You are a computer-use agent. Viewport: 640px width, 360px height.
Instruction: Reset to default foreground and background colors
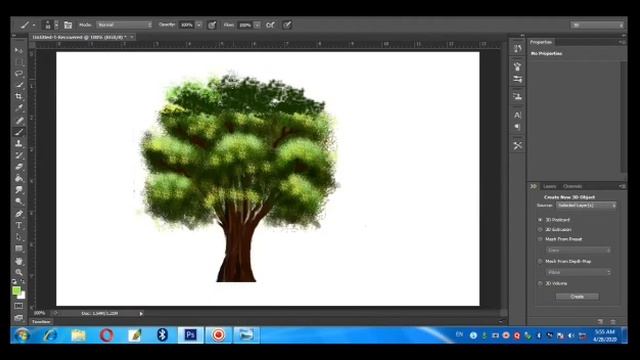pos(14,282)
